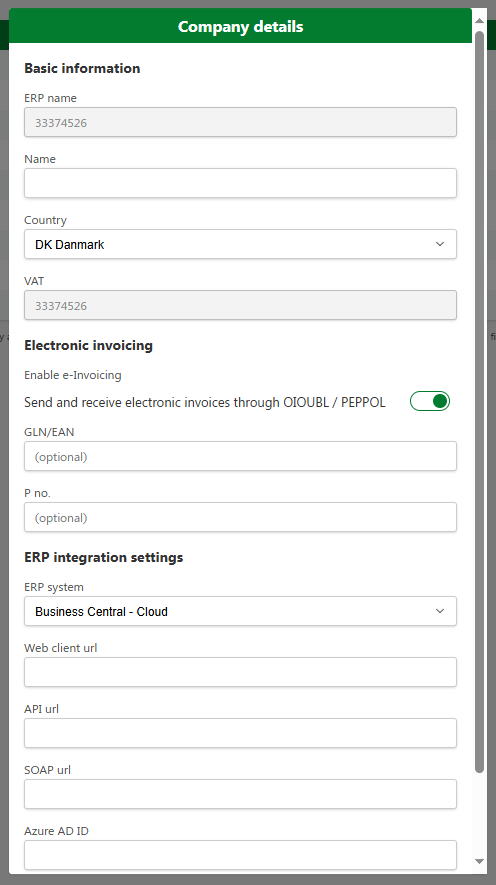Click the scrollbar up arrow
496x885 pixels.
480,21
